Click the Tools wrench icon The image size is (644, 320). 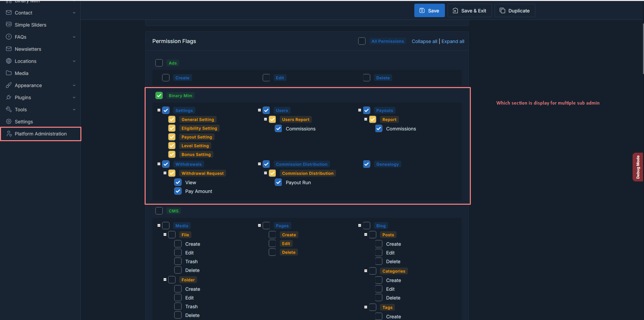(x=9, y=109)
